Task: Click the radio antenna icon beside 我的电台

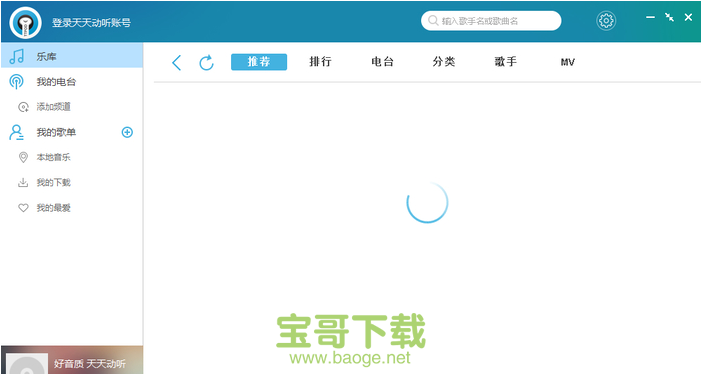Action: tap(17, 82)
